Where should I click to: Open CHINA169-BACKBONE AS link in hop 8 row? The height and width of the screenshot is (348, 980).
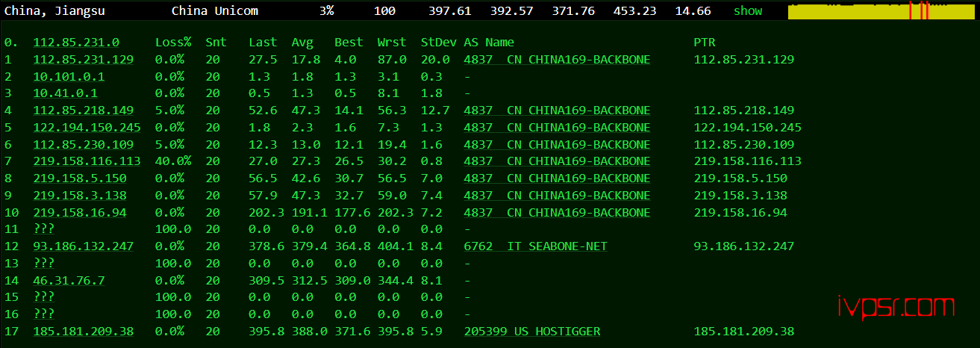557,178
